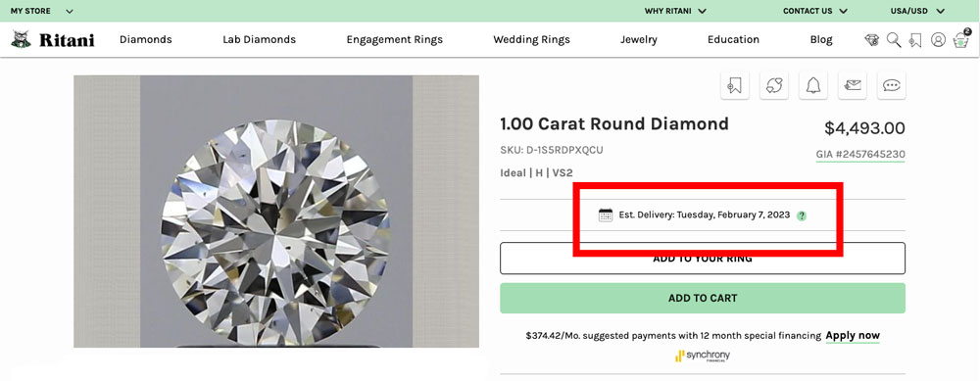Image resolution: width=980 pixels, height=381 pixels.
Task: Click the round diamond product image
Action: (x=275, y=212)
